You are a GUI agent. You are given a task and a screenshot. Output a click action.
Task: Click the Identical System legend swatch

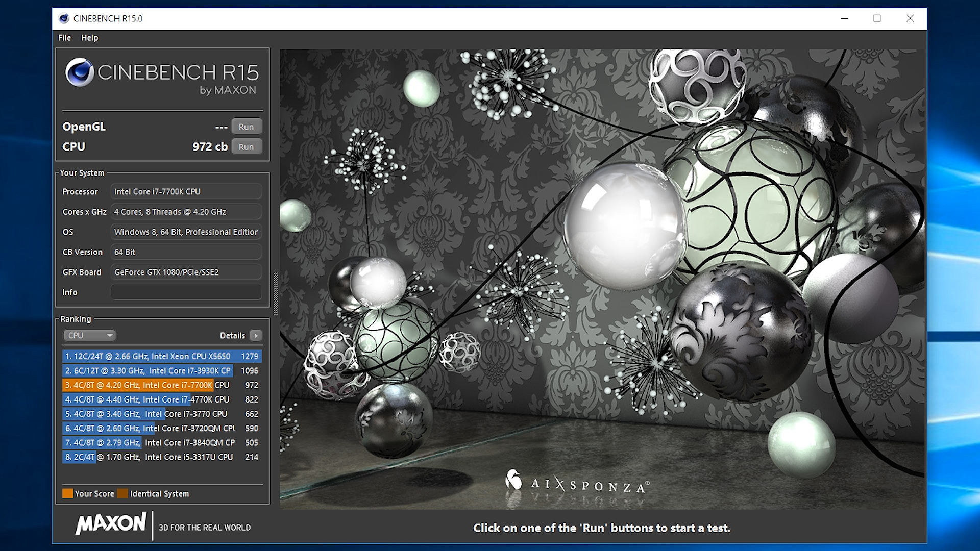(122, 493)
